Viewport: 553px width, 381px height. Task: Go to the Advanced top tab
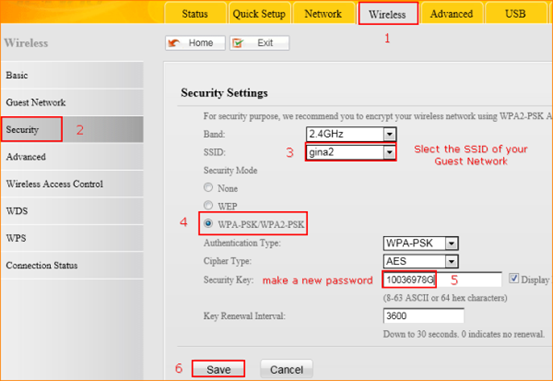(x=452, y=13)
